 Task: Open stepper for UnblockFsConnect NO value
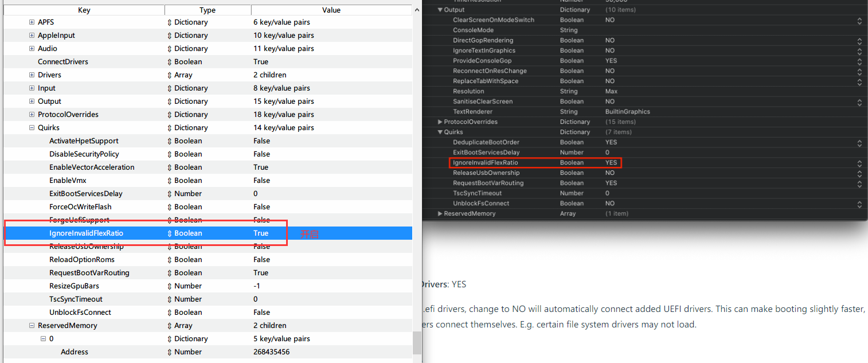[859, 204]
